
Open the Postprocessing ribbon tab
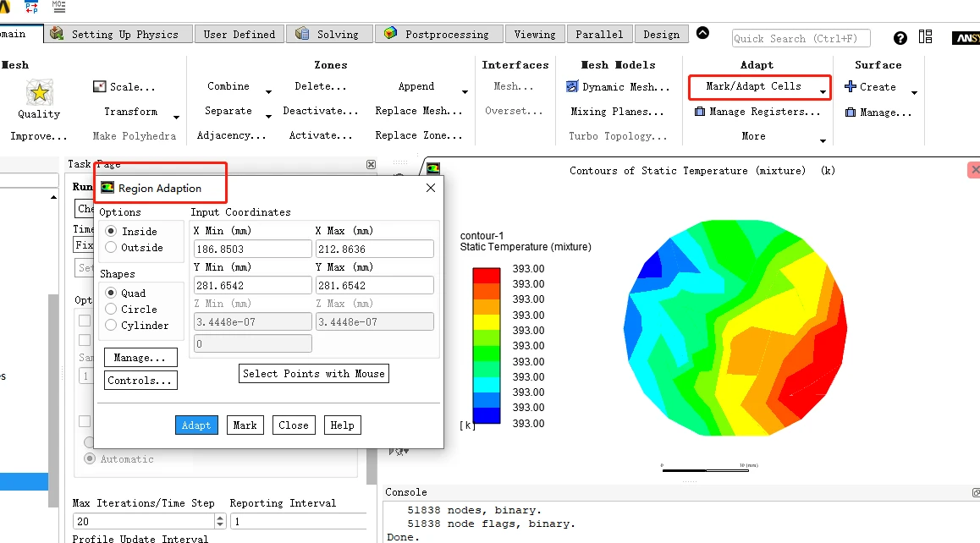438,35
